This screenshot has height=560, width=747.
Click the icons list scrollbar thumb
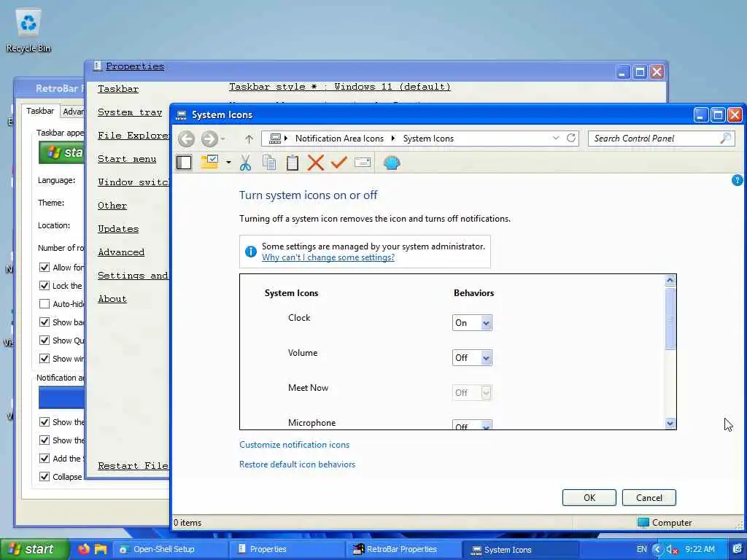[x=670, y=318]
